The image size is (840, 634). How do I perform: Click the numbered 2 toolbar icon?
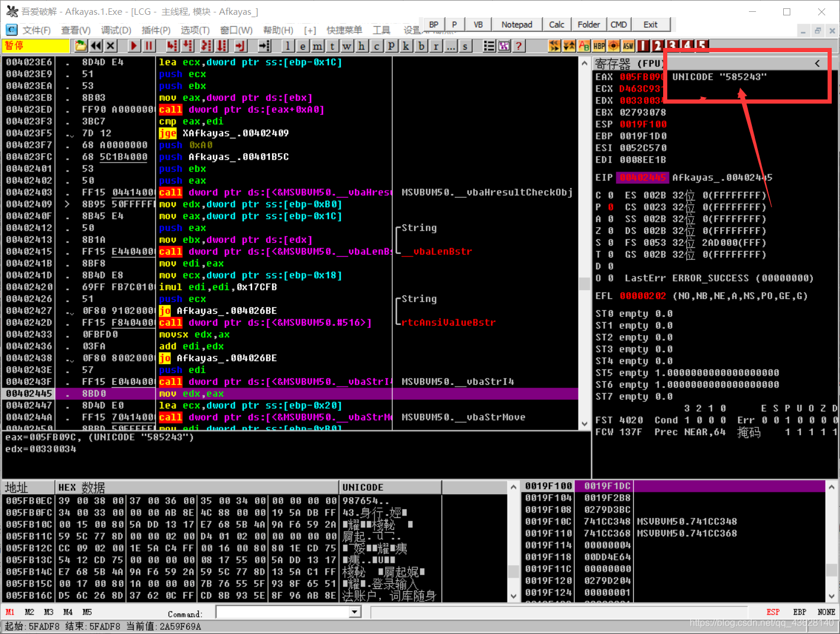coord(657,46)
